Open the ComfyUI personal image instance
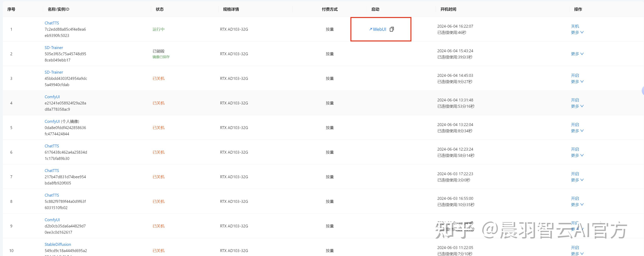644x256 pixels. coord(52,121)
